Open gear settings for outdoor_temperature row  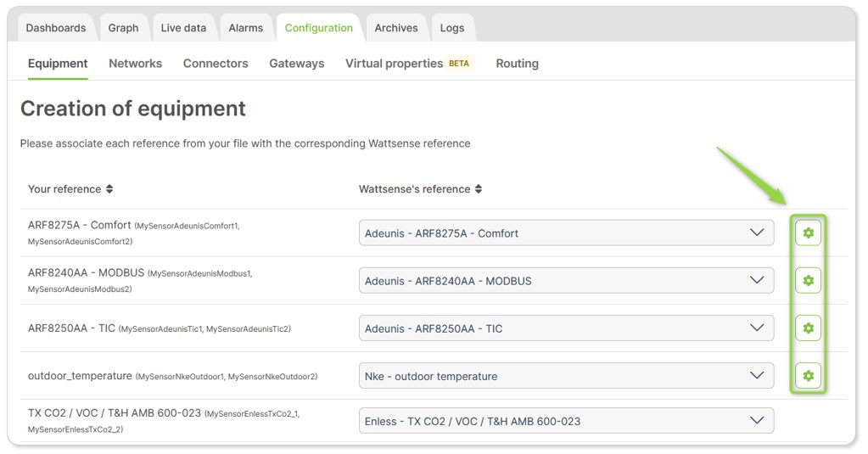coord(808,376)
